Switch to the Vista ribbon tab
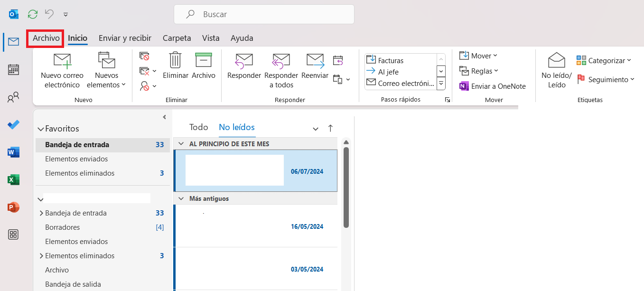Viewport: 644px width, 291px height. [x=211, y=38]
